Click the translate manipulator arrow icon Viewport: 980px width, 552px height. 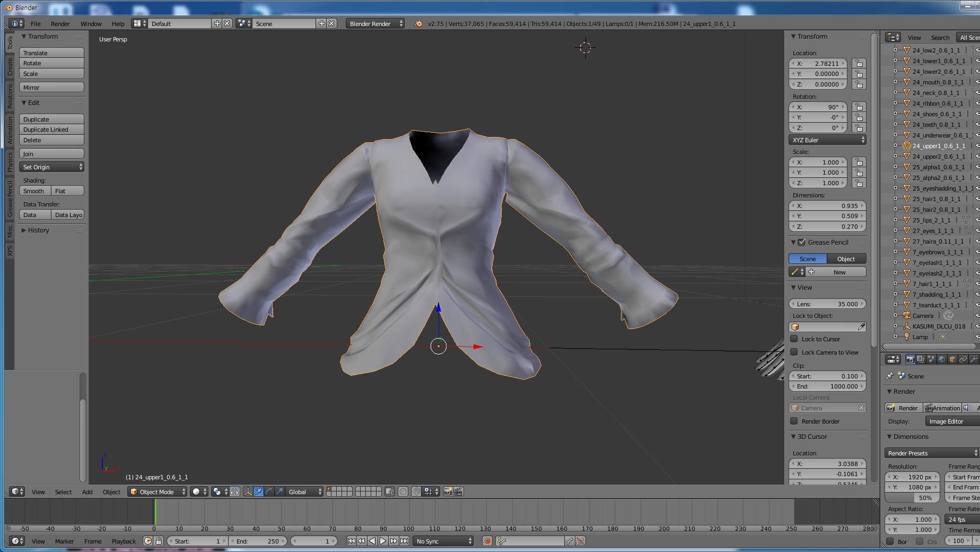coord(258,491)
